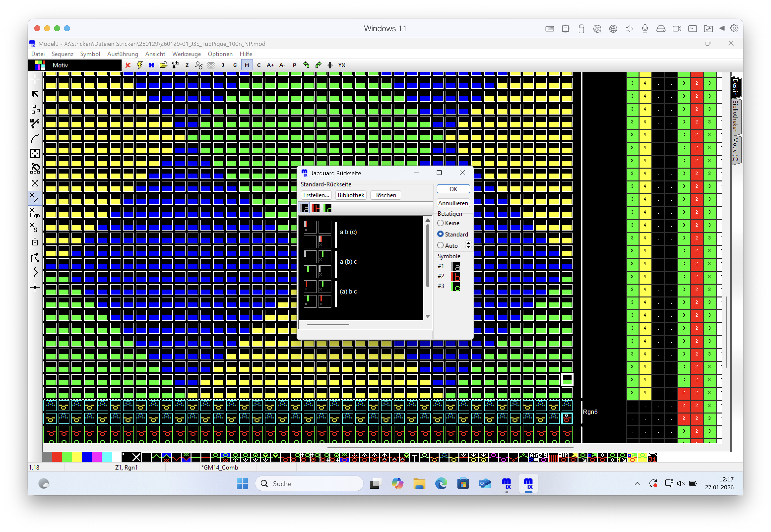The image size is (771, 532).
Task: Choose the 'Auto' radio option
Action: click(x=440, y=246)
